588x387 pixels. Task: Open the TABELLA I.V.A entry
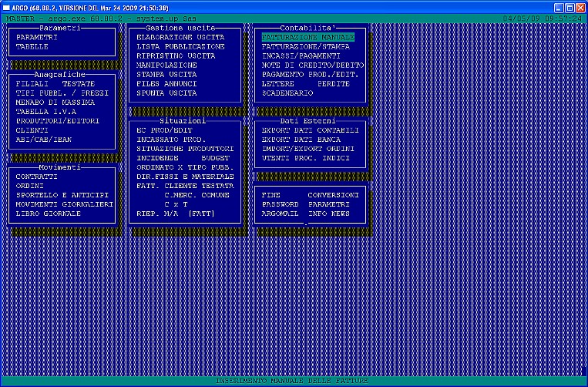point(46,111)
